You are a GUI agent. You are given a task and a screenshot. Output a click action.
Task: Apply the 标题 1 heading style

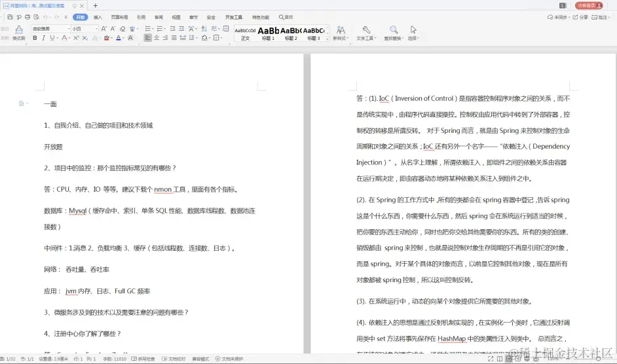(x=269, y=33)
